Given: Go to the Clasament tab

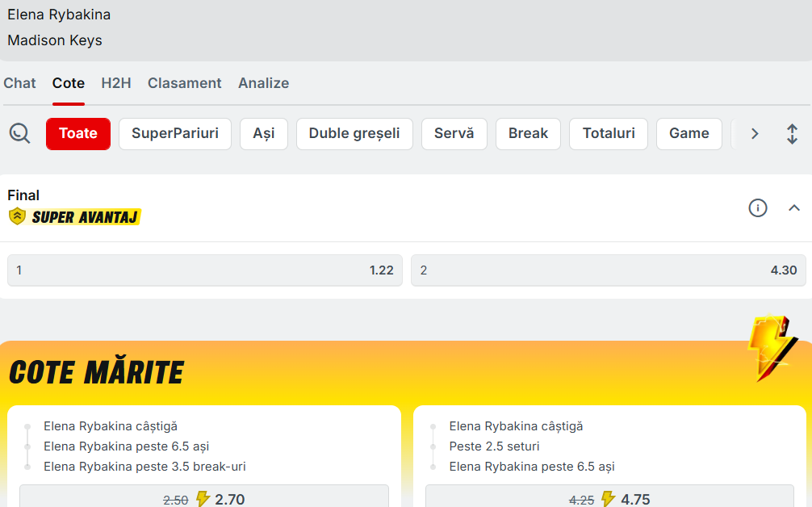Looking at the screenshot, I should (x=184, y=83).
